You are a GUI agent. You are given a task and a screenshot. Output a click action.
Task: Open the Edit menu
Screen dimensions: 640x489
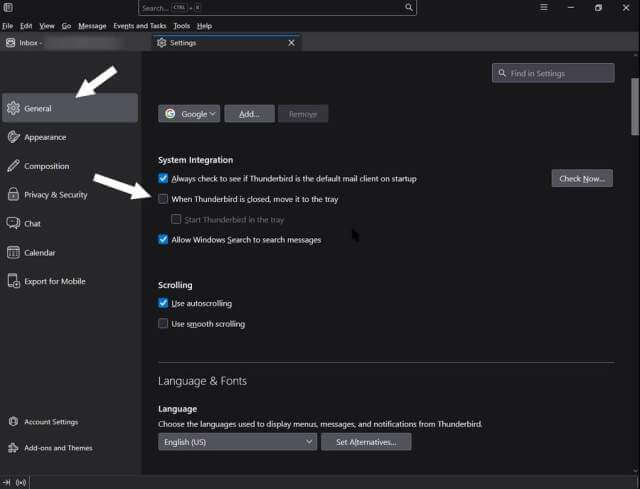[x=26, y=26]
